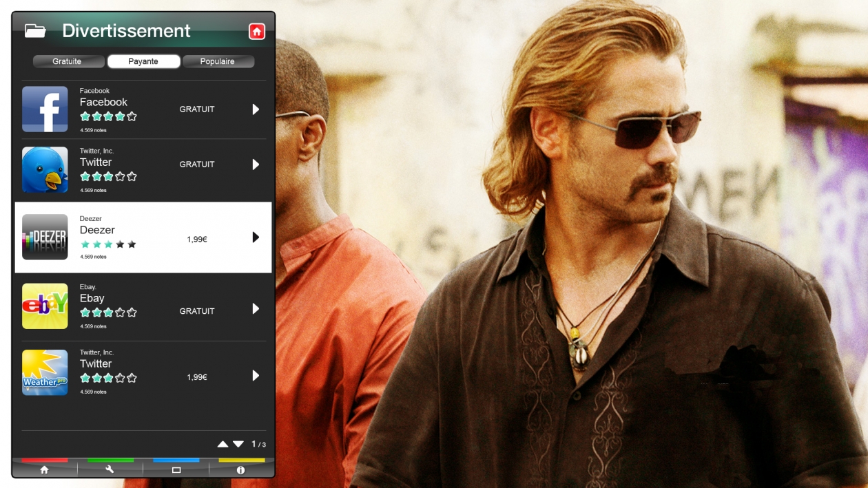Open details arrow in the Deezer row
This screenshot has width=868, height=488.
(256, 237)
